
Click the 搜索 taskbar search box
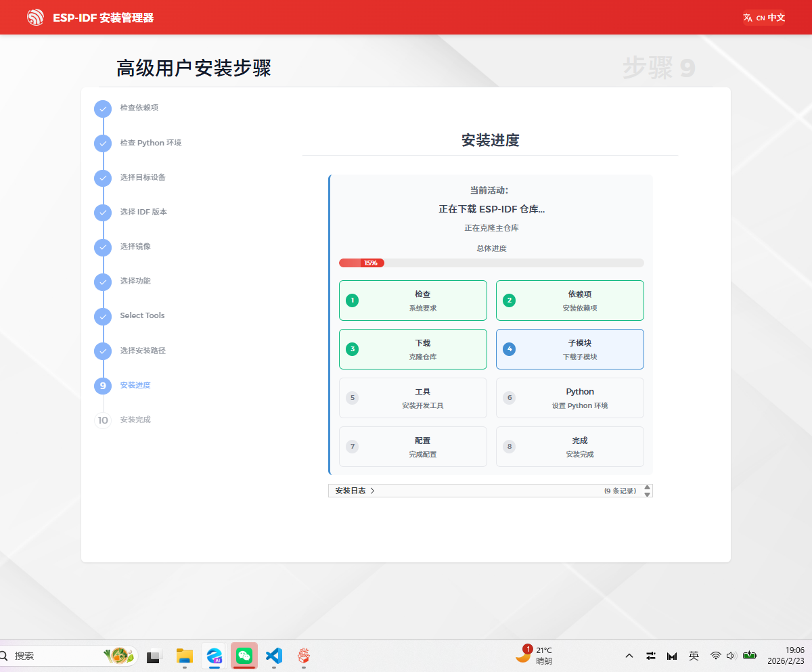point(69,656)
